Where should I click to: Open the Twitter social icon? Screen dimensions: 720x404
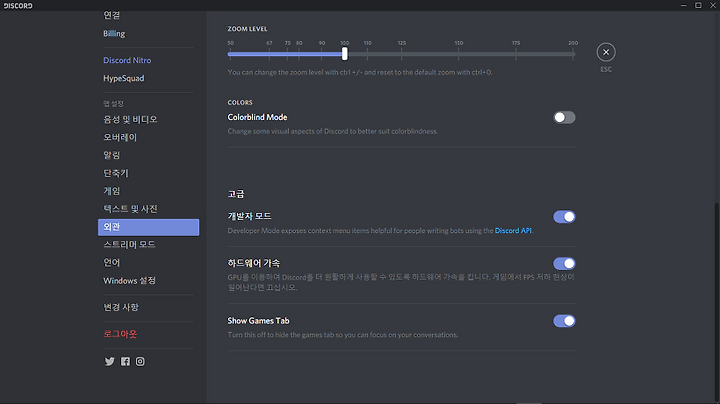109,361
